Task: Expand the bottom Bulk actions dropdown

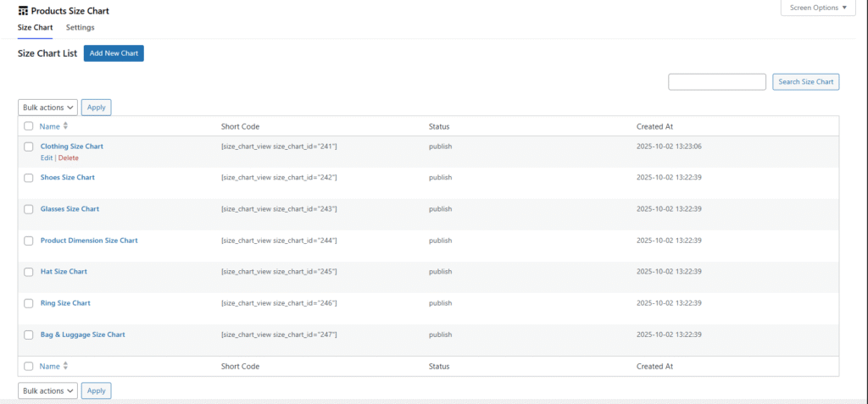Action: tap(47, 390)
